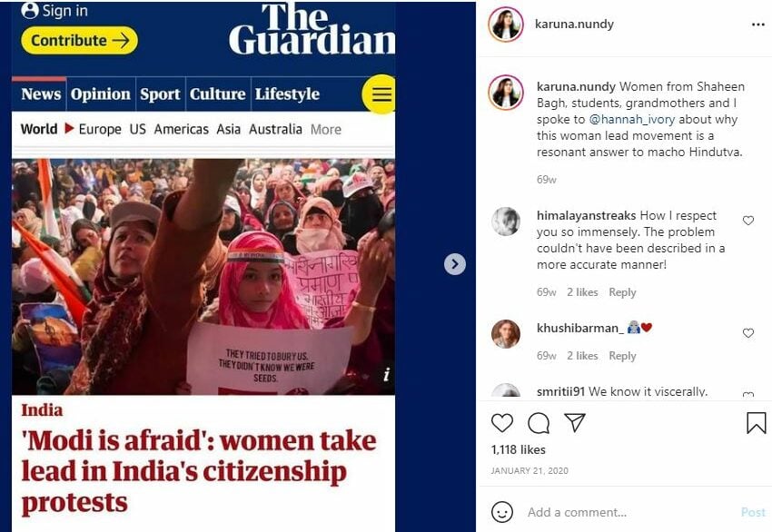Submit the comment with Post button
Image resolution: width=772 pixels, height=532 pixels.
753,512
